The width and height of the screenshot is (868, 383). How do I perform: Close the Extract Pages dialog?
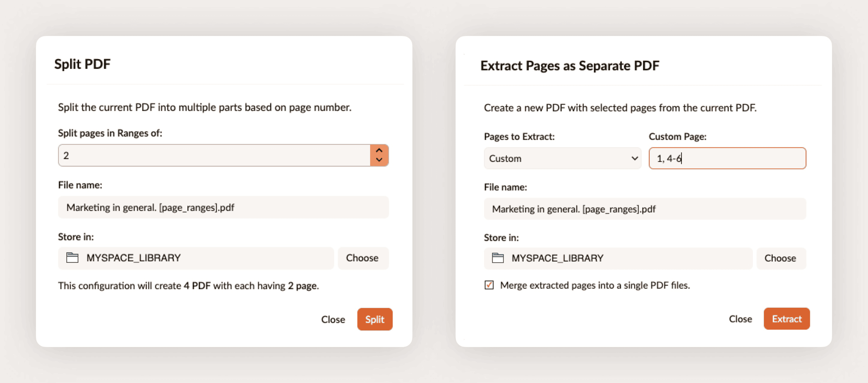click(740, 319)
